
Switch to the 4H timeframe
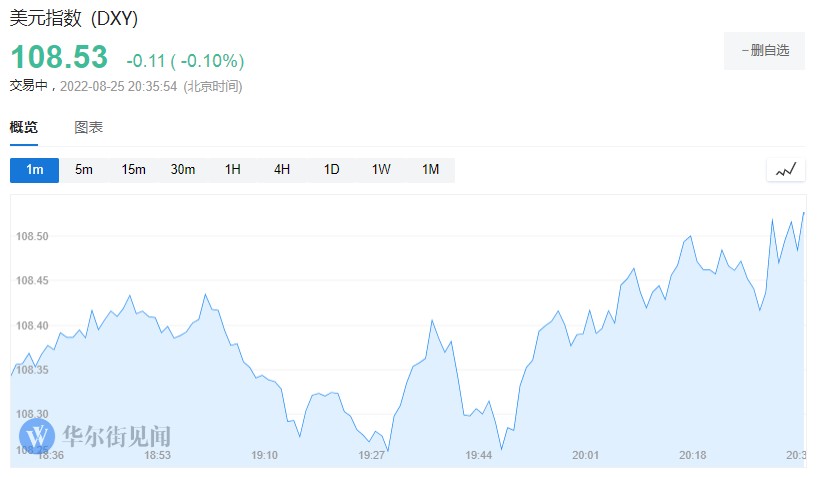[x=282, y=170]
